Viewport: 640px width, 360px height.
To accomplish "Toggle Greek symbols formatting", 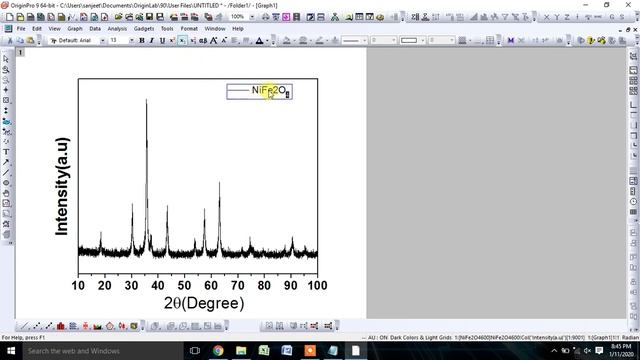I will (x=203, y=40).
